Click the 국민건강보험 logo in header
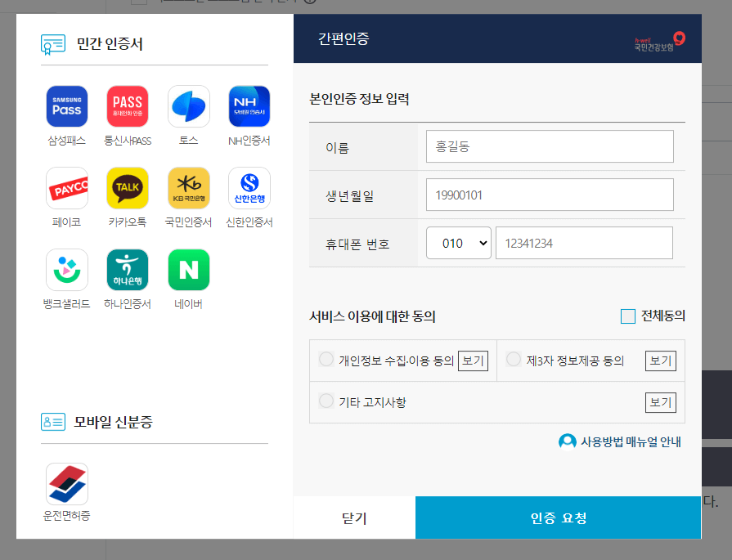Viewport: 732px width, 560px height. [x=659, y=41]
